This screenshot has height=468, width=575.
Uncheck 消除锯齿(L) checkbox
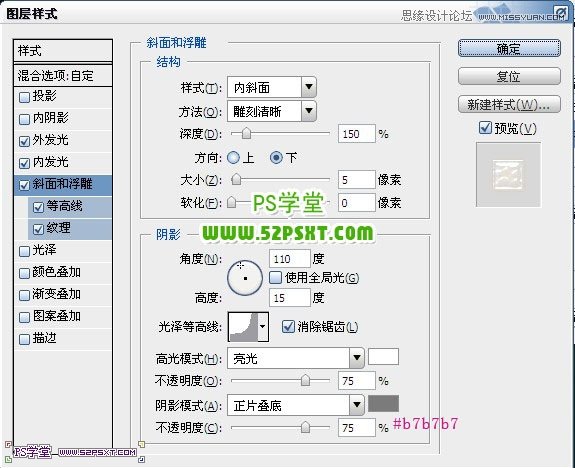(288, 326)
